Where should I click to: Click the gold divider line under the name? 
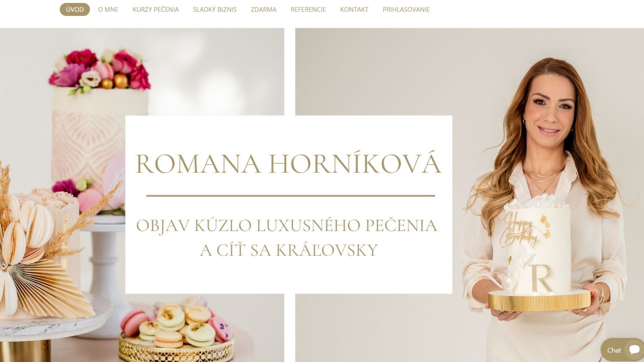tap(290, 195)
